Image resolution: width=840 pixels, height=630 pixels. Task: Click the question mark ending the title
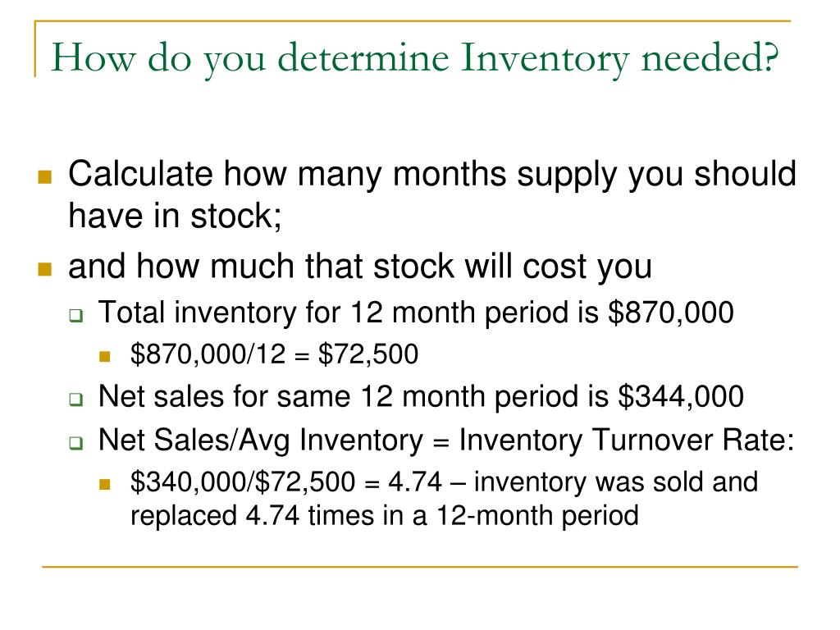(x=771, y=57)
